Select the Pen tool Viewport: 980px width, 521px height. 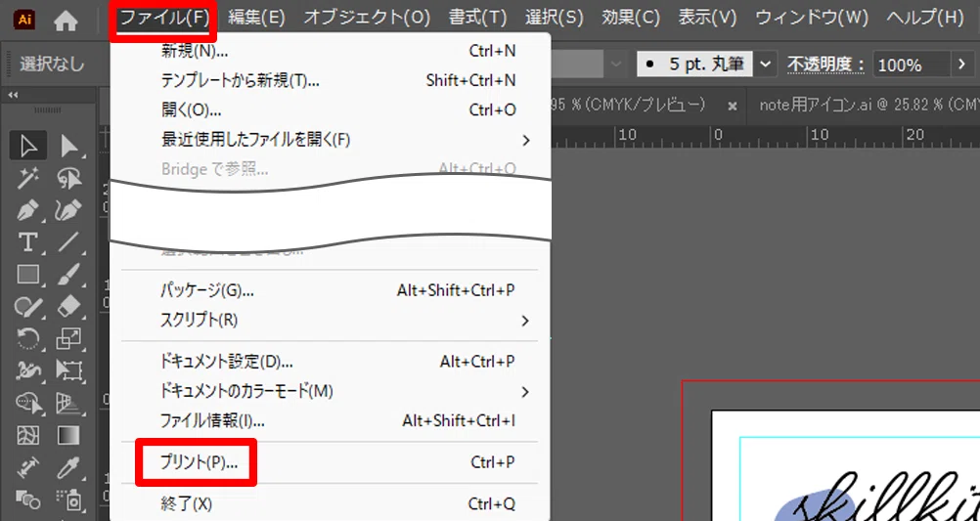click(27, 210)
